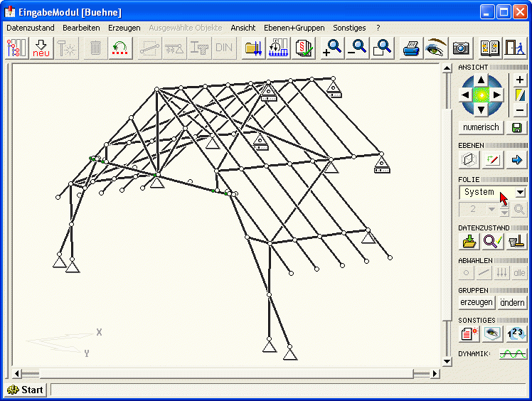
Task: Click the 'erzeugen' button under Gruppen
Action: point(477,302)
